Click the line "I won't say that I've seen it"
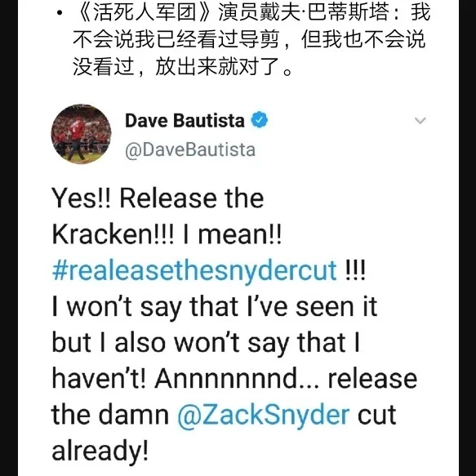 [x=214, y=307]
